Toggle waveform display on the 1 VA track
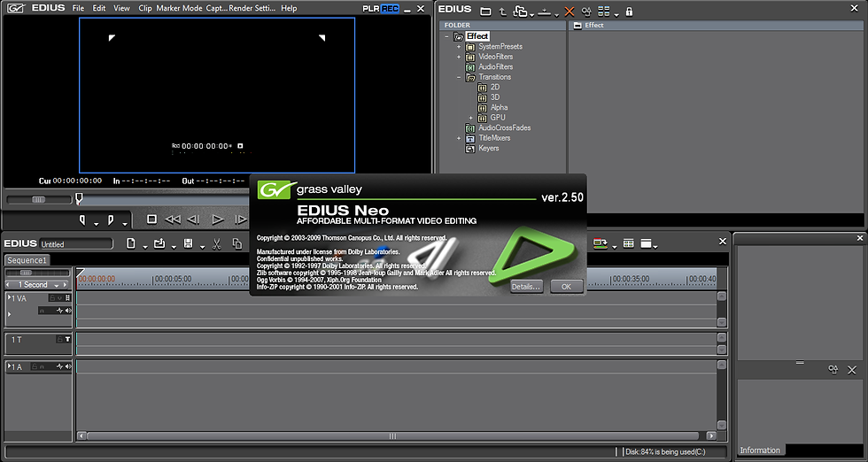Image resolution: width=868 pixels, height=462 pixels. tap(60, 311)
